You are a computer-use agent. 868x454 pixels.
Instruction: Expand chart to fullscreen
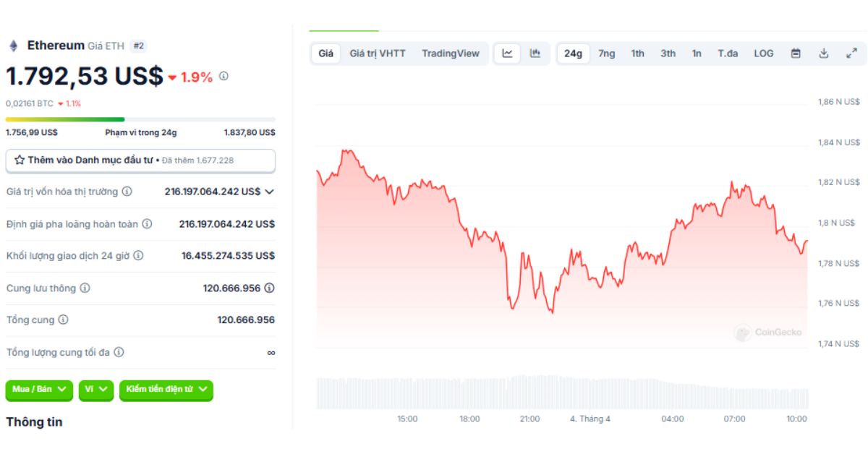[x=851, y=53]
